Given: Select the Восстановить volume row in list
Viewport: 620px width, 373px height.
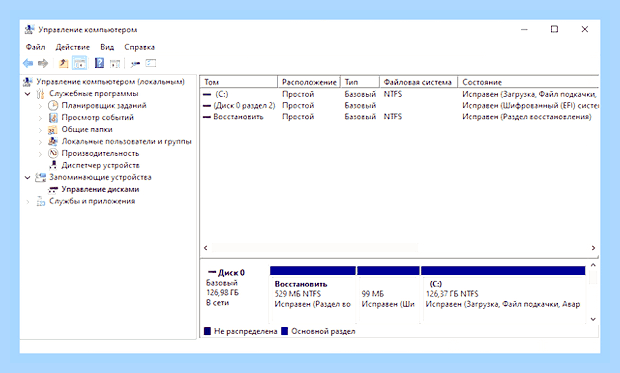Looking at the screenshot, I should point(399,117).
